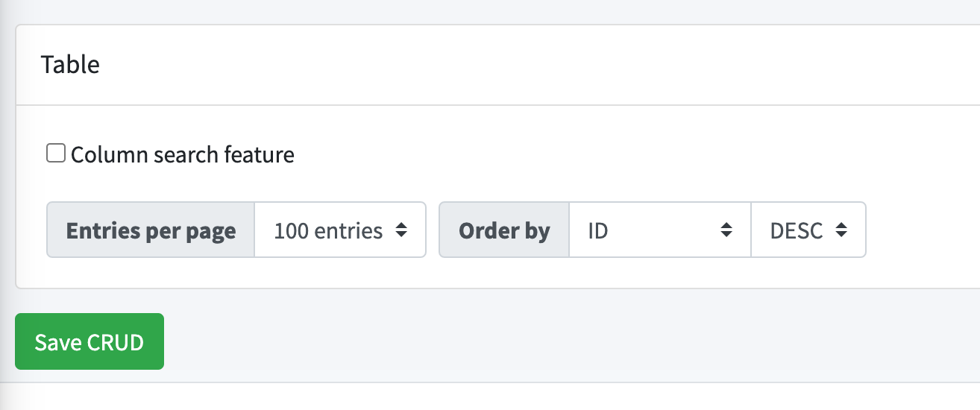Viewport: 980px width, 410px height.
Task: Click the "Column search feature" label text
Action: pos(183,155)
